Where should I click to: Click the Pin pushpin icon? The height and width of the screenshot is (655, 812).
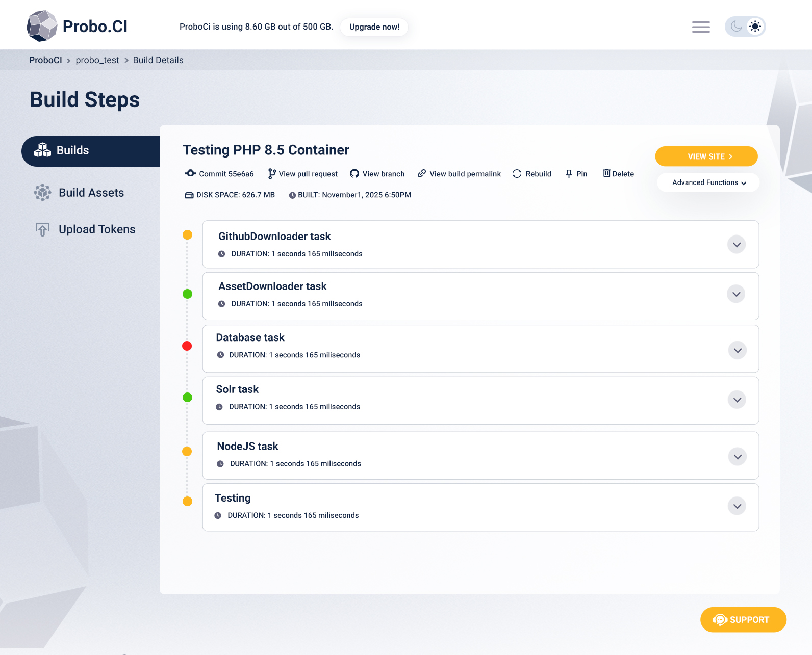(569, 174)
